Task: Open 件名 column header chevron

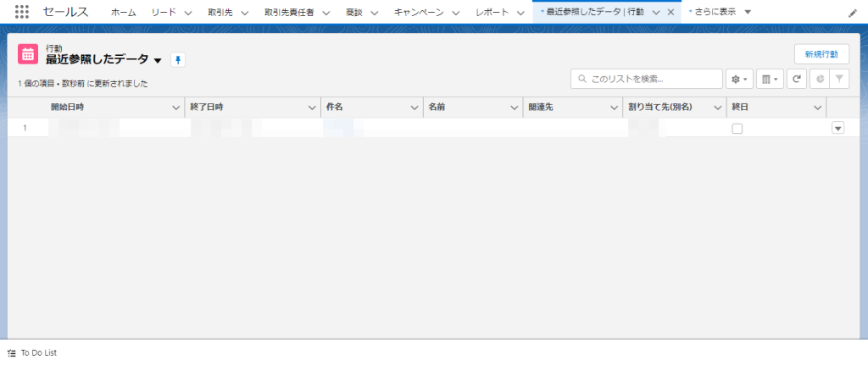Action: click(415, 108)
